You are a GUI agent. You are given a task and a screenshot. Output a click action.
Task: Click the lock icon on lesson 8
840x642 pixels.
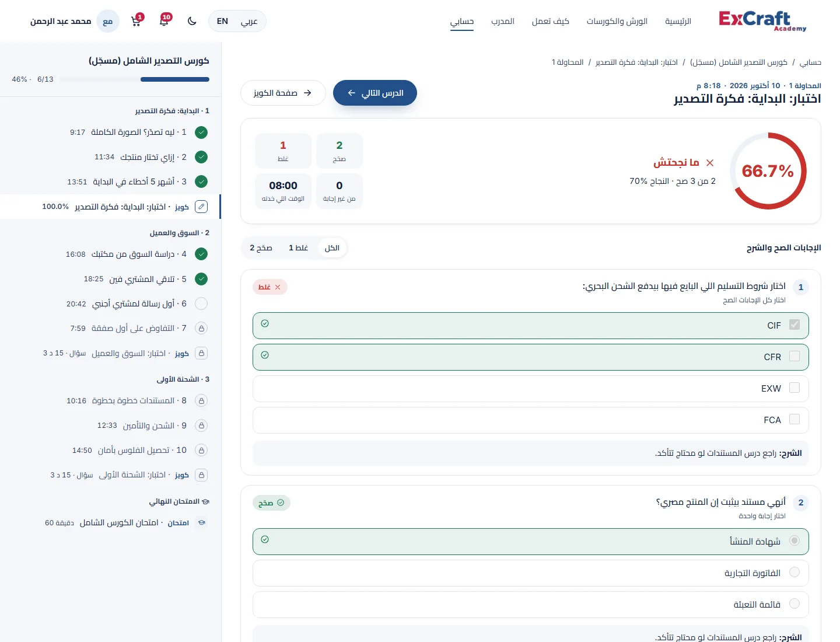click(x=201, y=401)
